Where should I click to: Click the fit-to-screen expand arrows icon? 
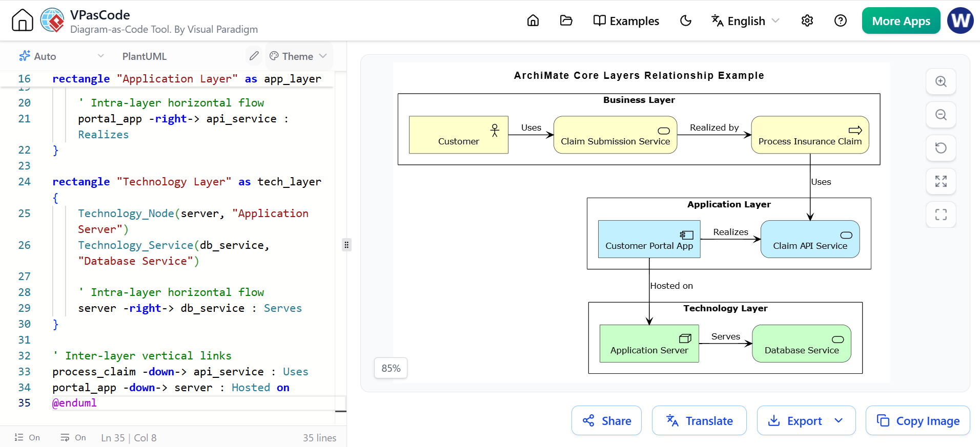pyautogui.click(x=941, y=181)
